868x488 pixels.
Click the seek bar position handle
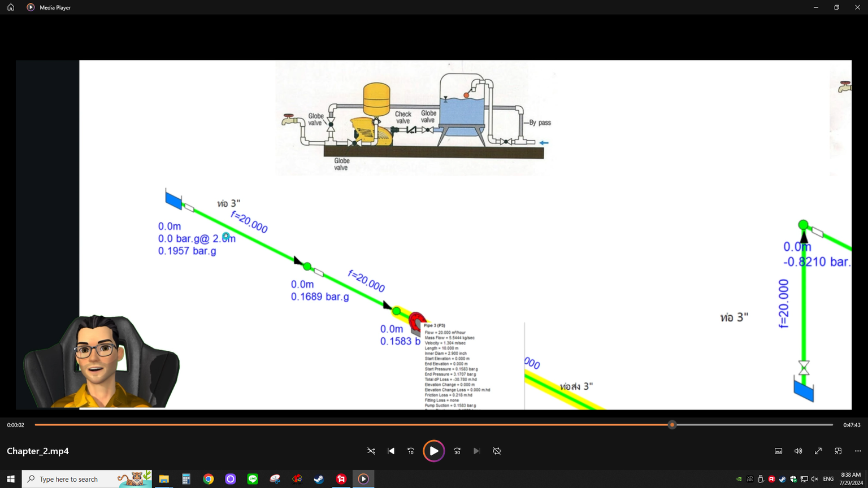pos(672,425)
